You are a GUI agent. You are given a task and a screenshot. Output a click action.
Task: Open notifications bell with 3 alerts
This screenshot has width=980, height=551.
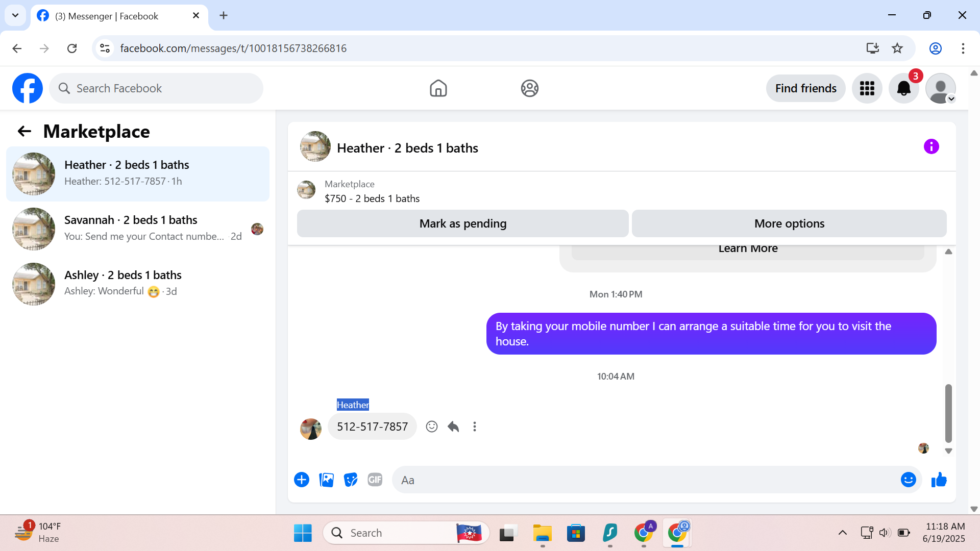(903, 88)
